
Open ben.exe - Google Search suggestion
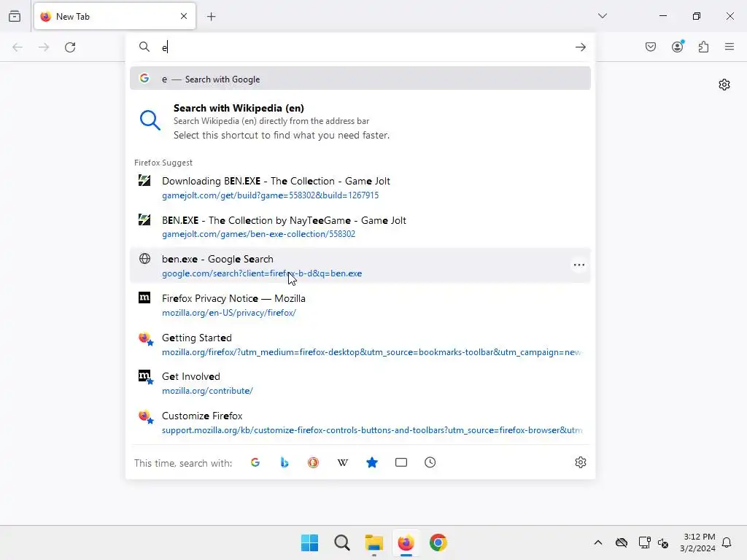click(x=360, y=265)
